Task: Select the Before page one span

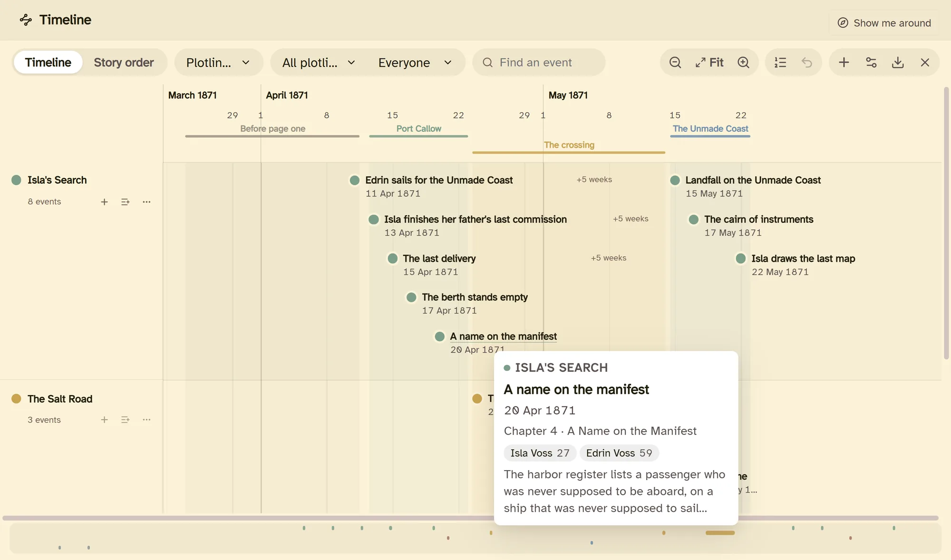Action: 272,130
